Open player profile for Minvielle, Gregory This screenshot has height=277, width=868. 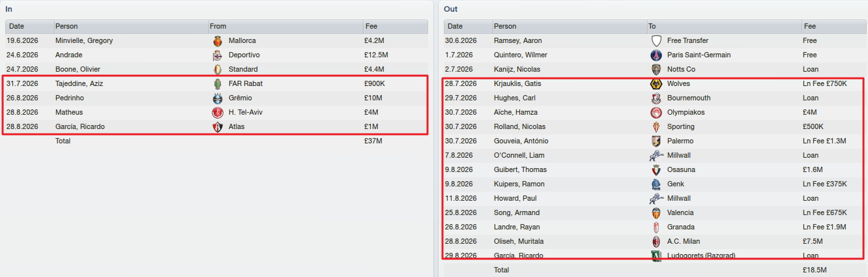click(84, 40)
